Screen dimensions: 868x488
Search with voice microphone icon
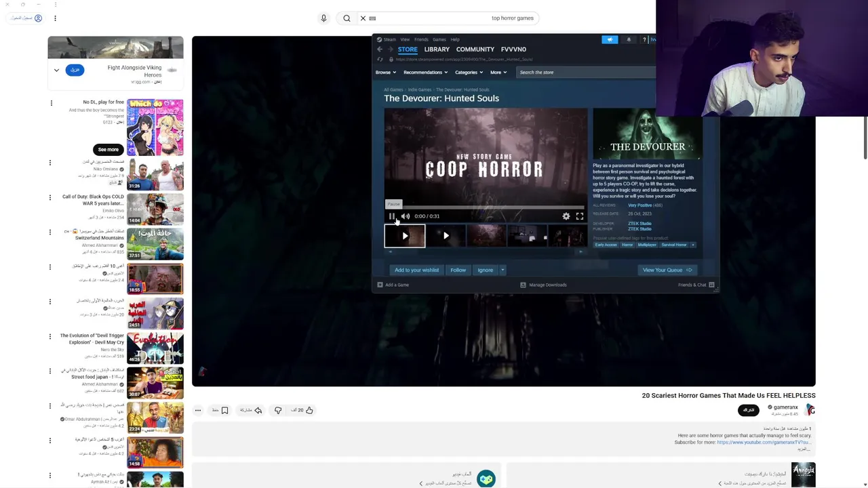[323, 18]
